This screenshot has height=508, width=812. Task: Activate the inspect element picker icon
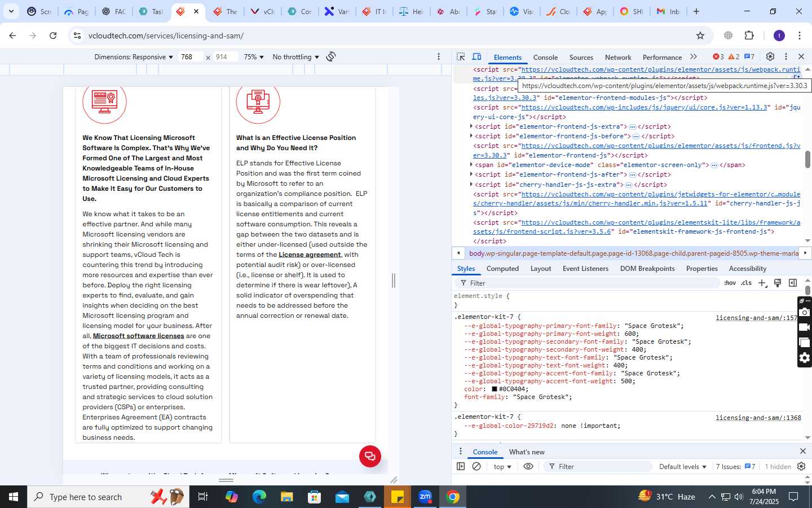(461, 57)
